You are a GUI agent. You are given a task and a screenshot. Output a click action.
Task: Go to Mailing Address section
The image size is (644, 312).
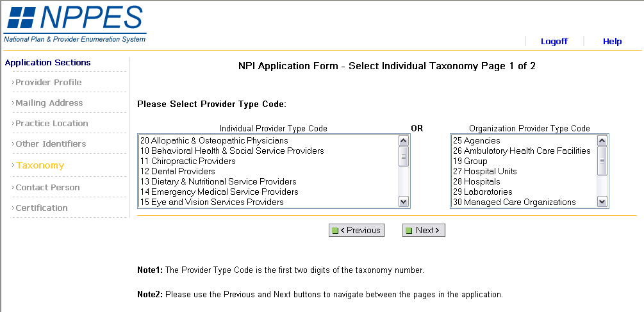click(x=49, y=103)
